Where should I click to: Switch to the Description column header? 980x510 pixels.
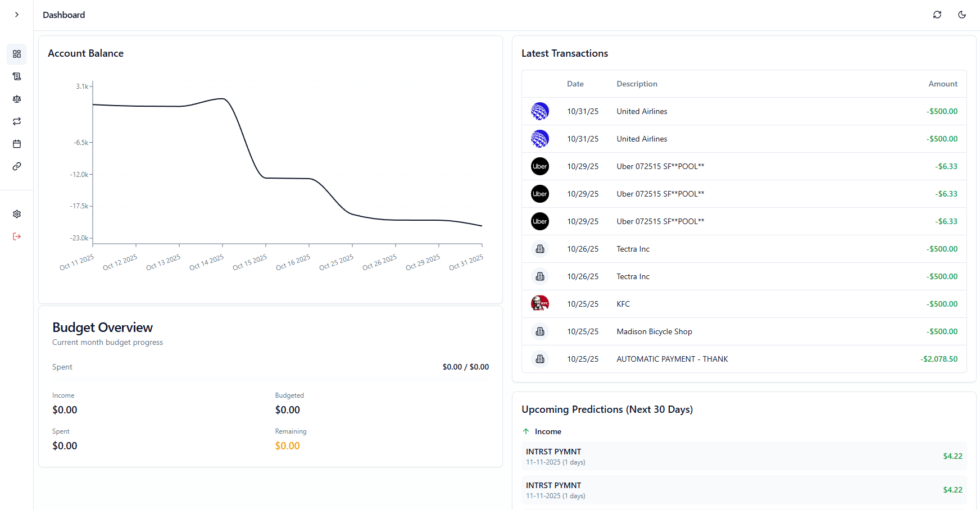[637, 84]
